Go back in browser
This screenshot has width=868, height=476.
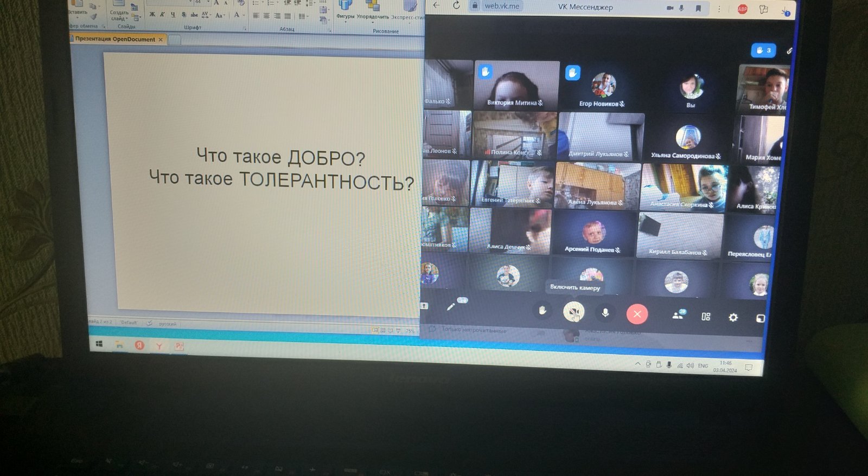coord(437,5)
